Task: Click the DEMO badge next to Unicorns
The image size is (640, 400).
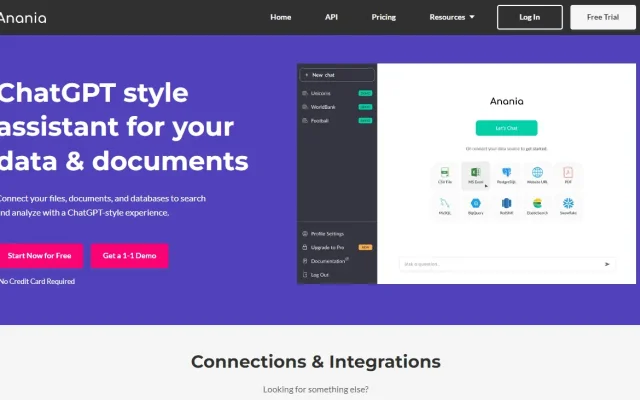Action: [x=365, y=93]
